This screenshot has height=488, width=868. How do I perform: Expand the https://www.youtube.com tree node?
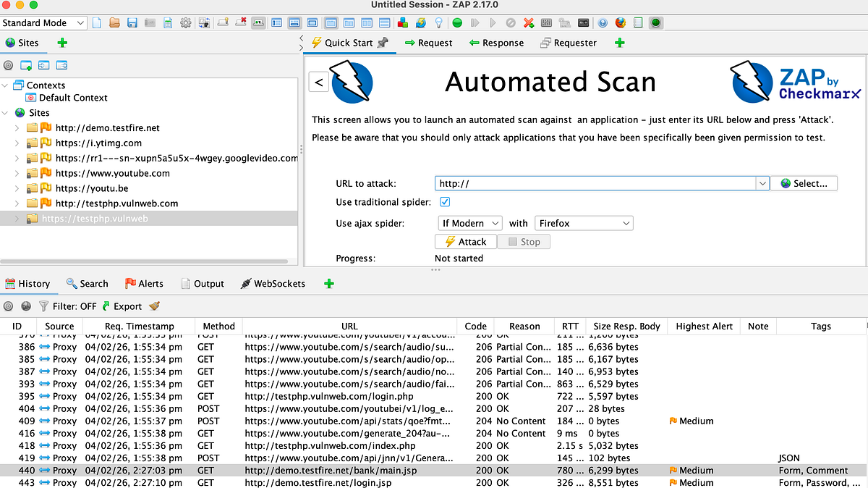click(x=17, y=173)
